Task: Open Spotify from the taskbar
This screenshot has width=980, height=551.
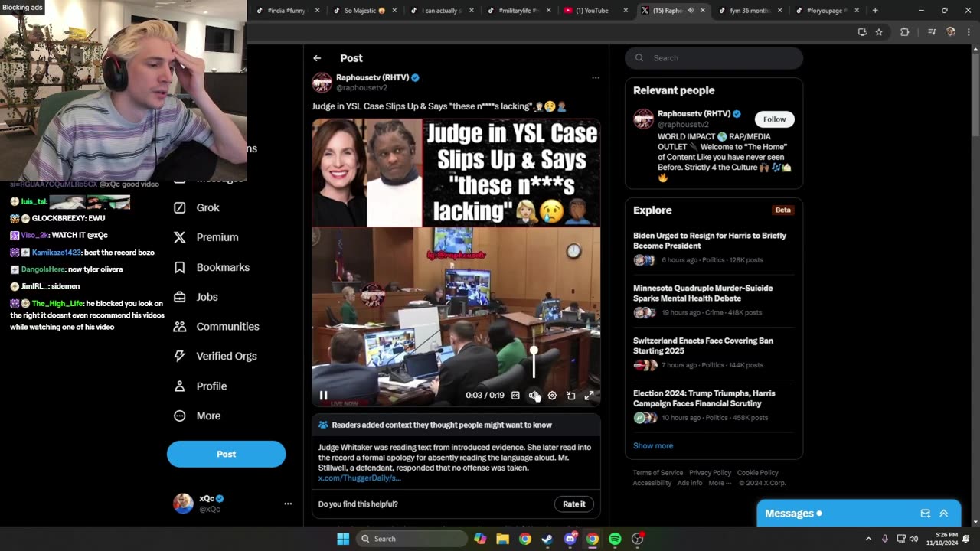Action: pos(615,539)
